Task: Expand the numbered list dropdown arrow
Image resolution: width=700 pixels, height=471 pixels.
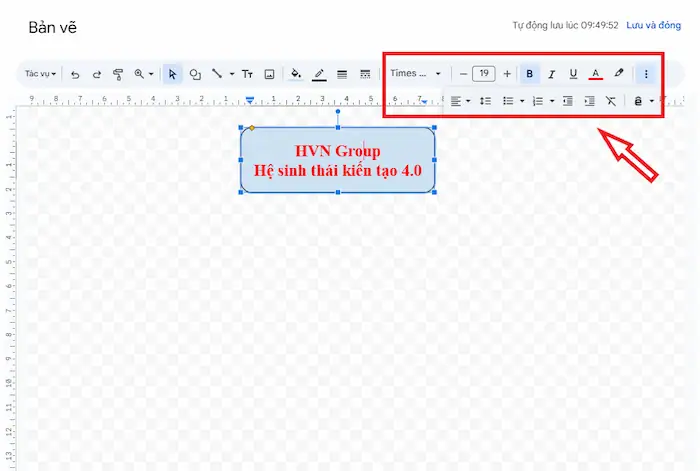Action: coord(552,101)
